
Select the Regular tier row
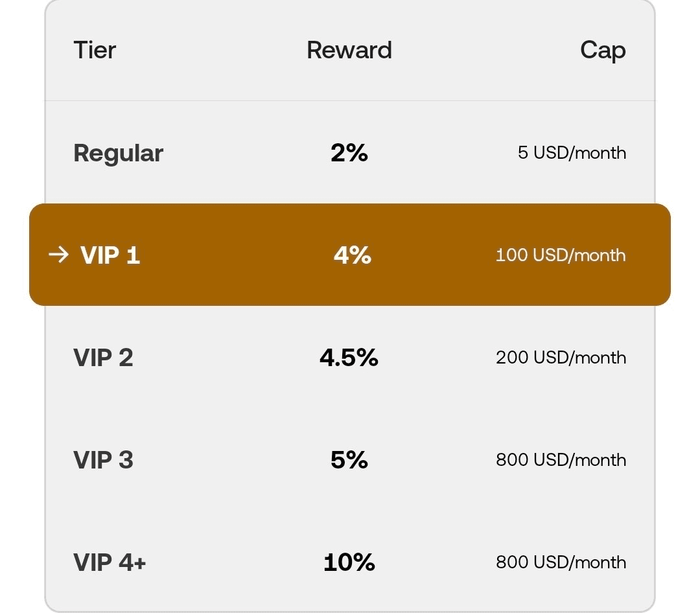point(349,153)
